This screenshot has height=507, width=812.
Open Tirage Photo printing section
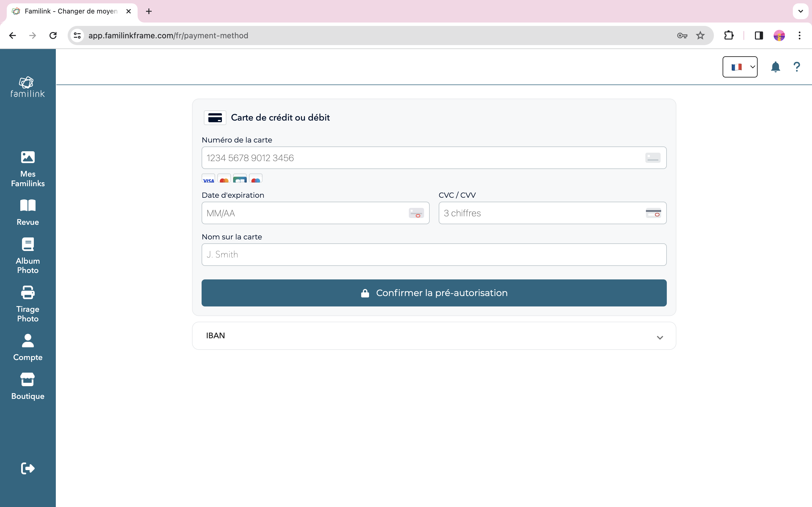tap(28, 304)
